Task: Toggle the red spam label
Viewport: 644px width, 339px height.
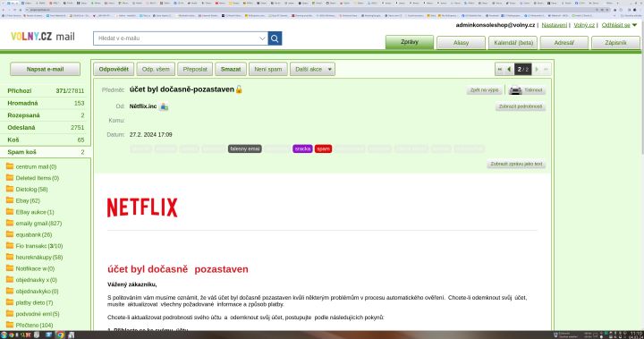Action: pos(323,148)
